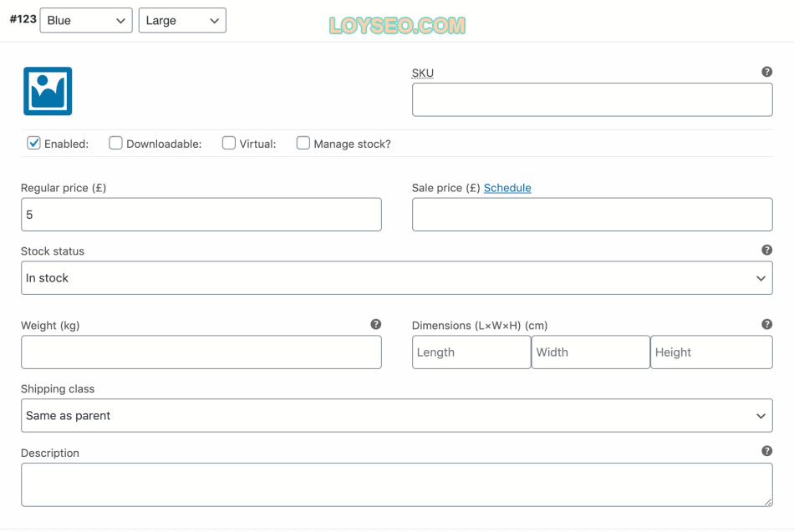Click the Schedule sale price link
The width and height of the screenshot is (794, 532).
(507, 188)
